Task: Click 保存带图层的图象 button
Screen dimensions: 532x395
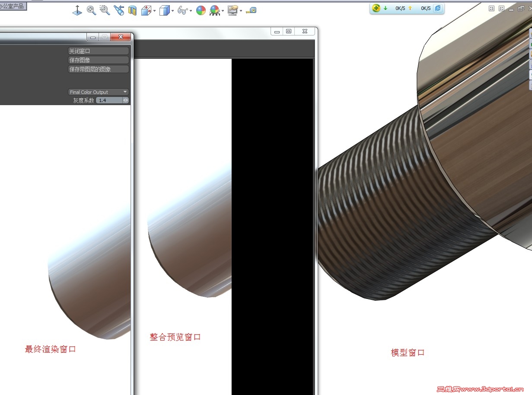Action: (99, 69)
